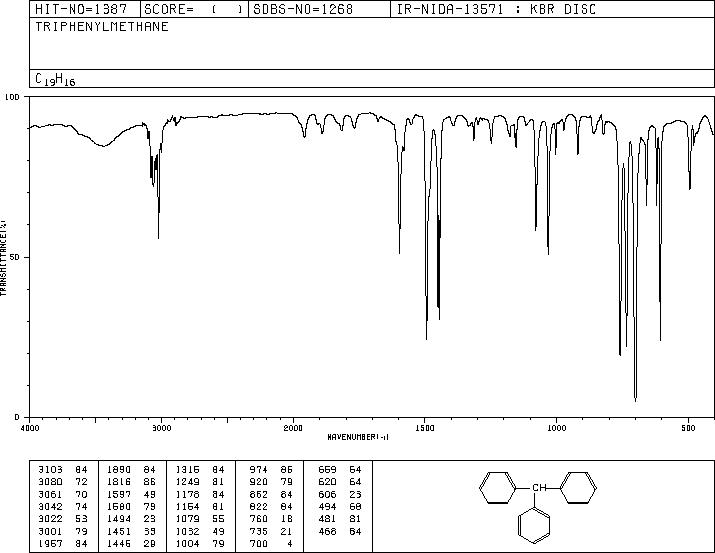Select the 1004 peak table entry

(200, 543)
